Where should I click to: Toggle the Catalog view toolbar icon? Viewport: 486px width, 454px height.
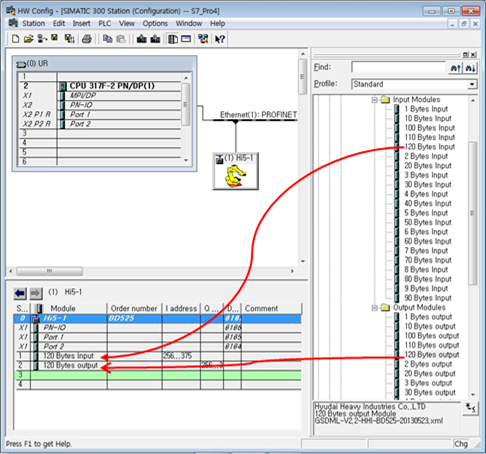[173, 39]
